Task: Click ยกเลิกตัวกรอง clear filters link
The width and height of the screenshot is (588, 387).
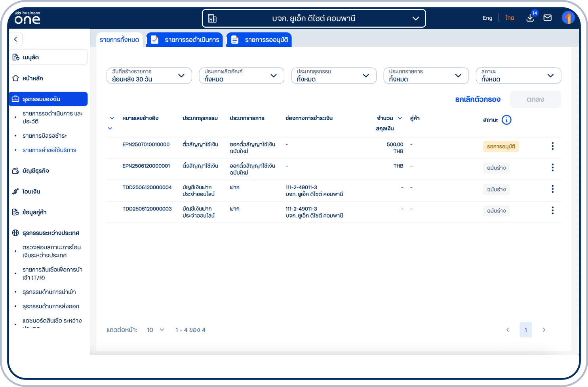Action: [478, 99]
